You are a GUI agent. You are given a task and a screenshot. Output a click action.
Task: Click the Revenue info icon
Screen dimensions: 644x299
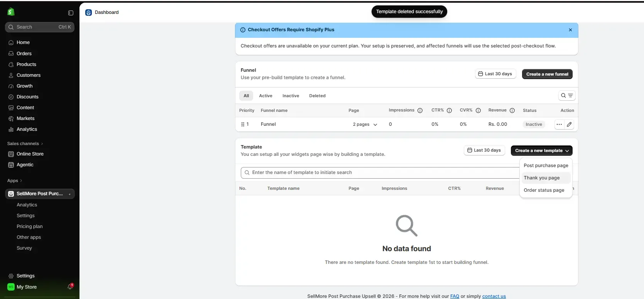click(512, 110)
